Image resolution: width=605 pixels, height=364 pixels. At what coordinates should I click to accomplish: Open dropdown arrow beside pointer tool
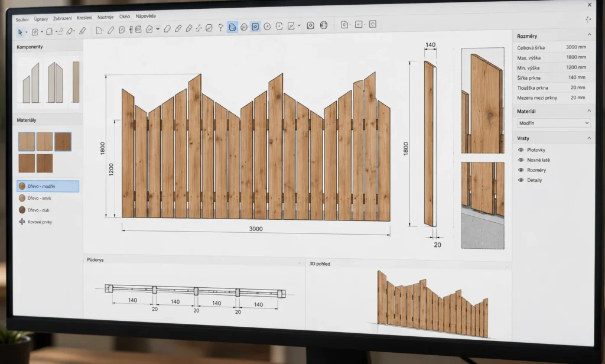click(x=27, y=32)
